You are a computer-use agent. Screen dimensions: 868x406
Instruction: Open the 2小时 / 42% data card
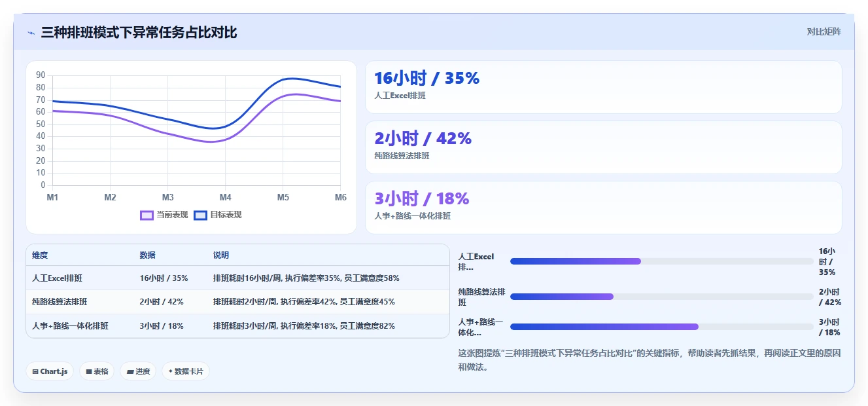(603, 147)
